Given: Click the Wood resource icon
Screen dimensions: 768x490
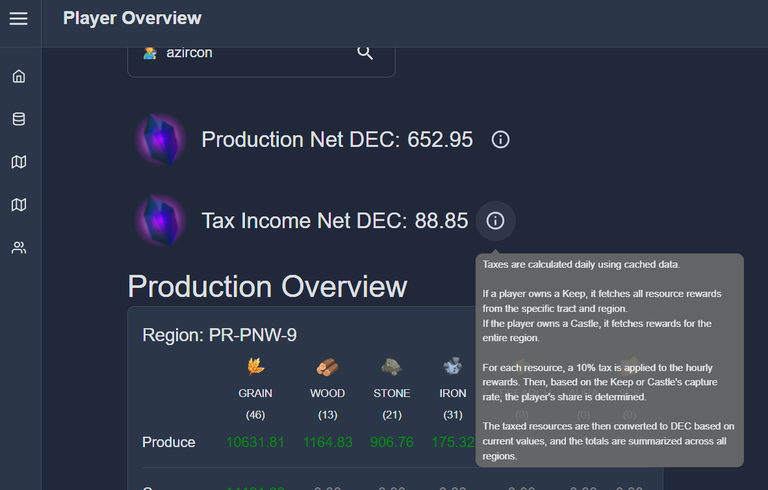Looking at the screenshot, I should [x=327, y=367].
